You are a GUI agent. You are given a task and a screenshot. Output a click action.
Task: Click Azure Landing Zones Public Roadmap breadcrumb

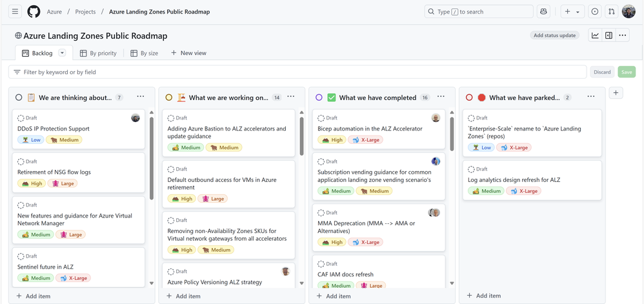159,12
